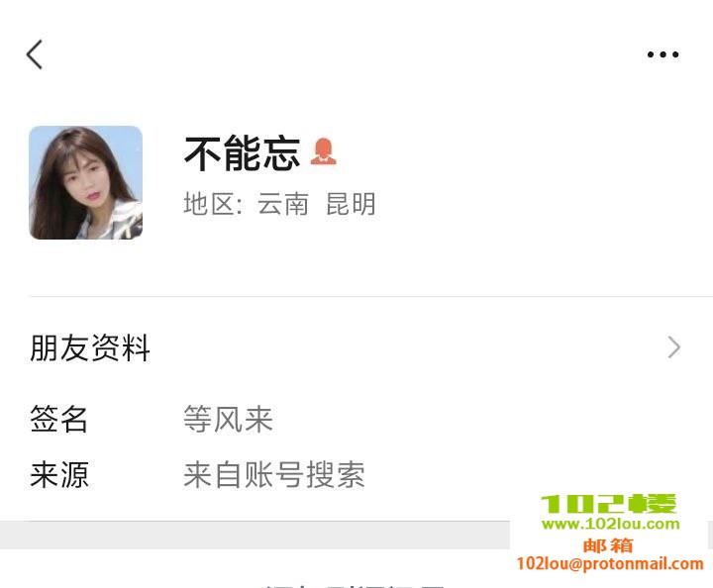Screen dimensions: 713x588
Task: Select the signature text 等风来
Action: pos(228,419)
